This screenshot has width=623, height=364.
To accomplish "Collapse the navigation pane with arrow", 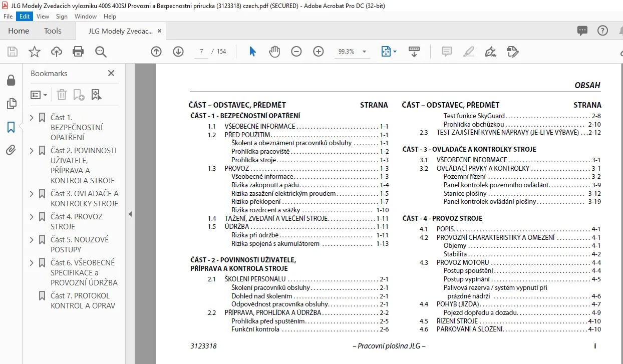I will pyautogui.click(x=130, y=214).
